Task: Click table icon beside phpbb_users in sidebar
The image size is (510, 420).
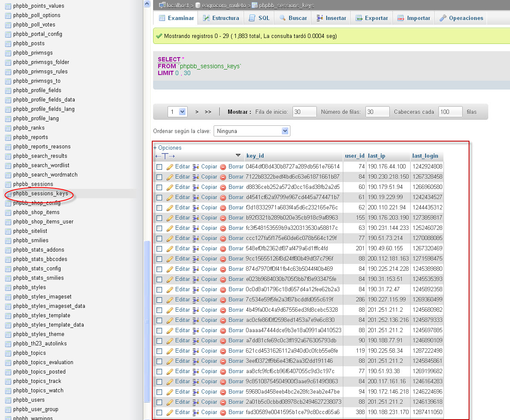Action: click(8, 400)
